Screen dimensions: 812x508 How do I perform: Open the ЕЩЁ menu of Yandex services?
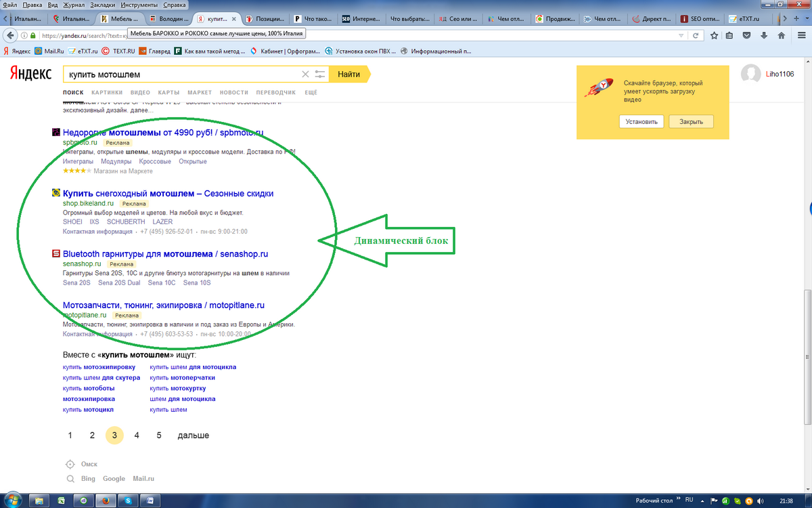pos(311,92)
